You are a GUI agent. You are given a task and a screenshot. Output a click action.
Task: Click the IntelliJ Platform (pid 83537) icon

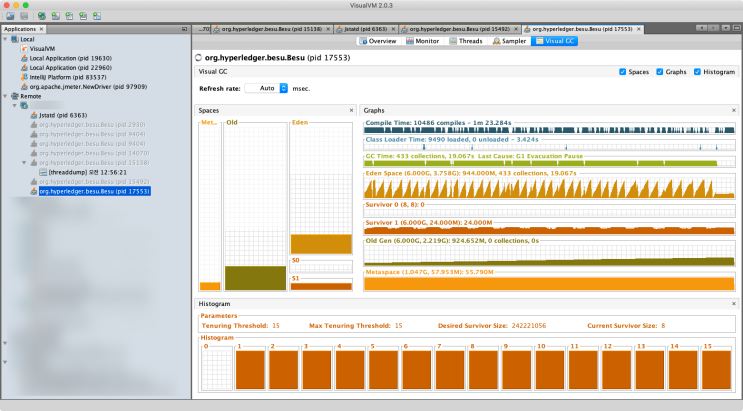pos(24,77)
